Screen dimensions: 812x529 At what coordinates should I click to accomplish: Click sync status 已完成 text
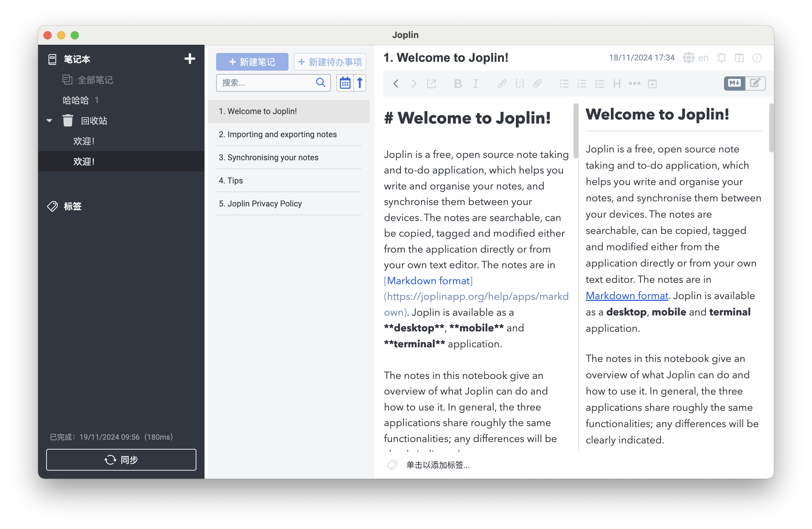(111, 437)
